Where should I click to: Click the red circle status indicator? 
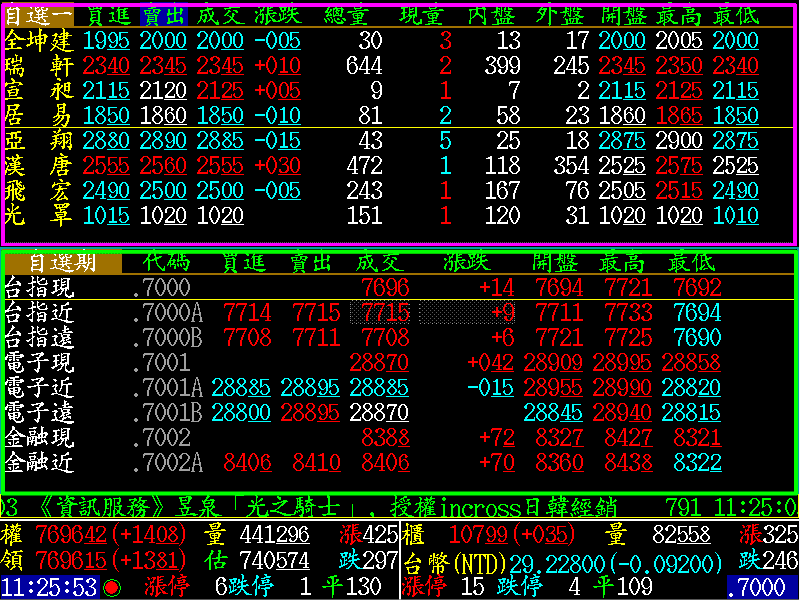pos(112,587)
